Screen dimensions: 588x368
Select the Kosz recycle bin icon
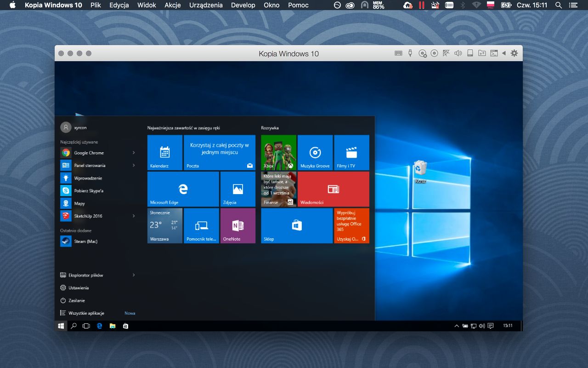tap(420, 172)
